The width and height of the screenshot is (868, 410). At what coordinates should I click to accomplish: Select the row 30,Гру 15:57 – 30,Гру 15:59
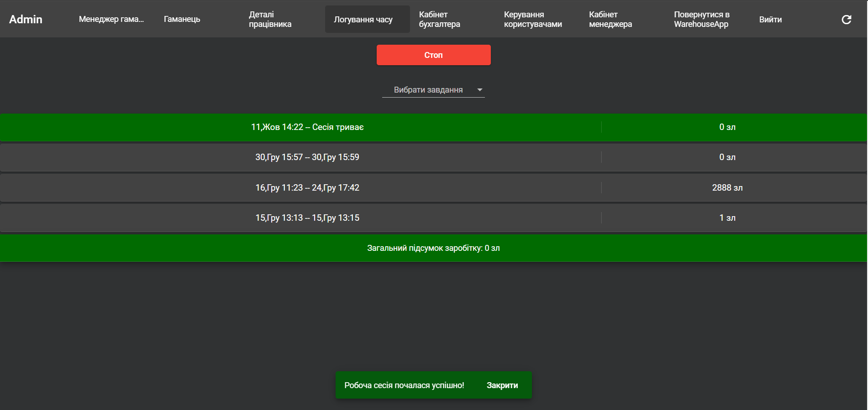click(x=433, y=157)
